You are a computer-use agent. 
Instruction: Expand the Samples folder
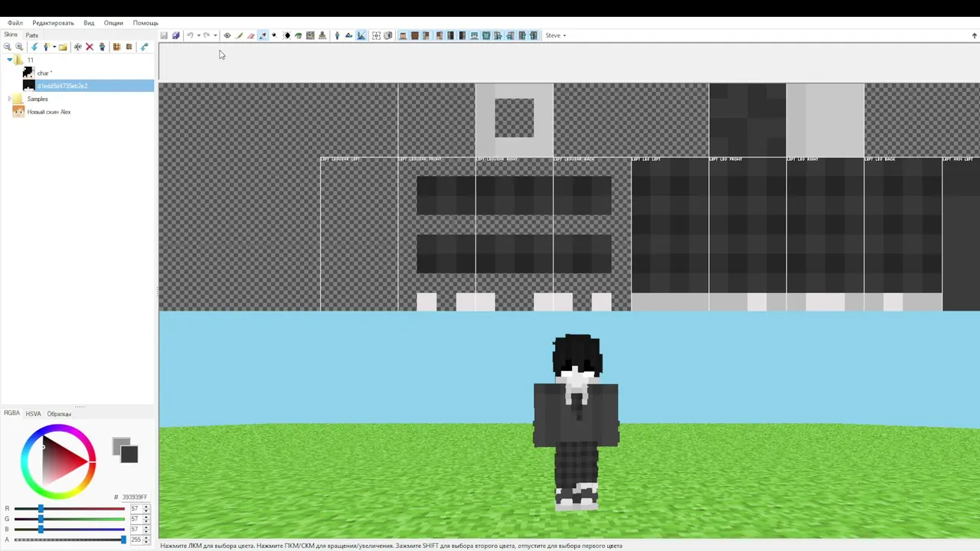[9, 99]
